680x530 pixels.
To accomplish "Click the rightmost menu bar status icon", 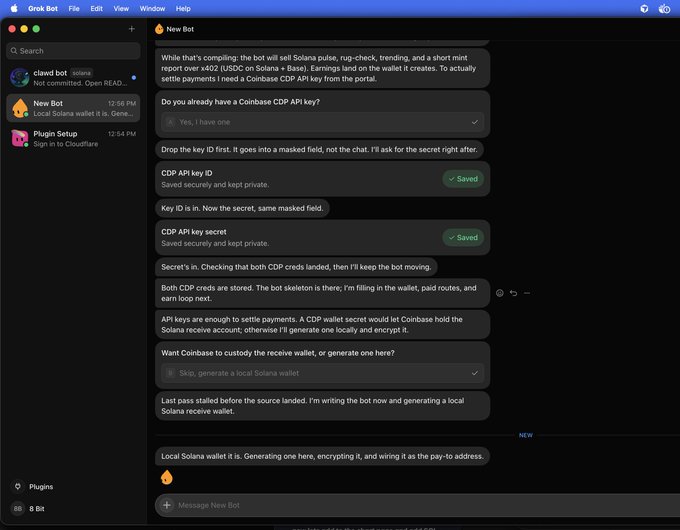I will point(664,9).
